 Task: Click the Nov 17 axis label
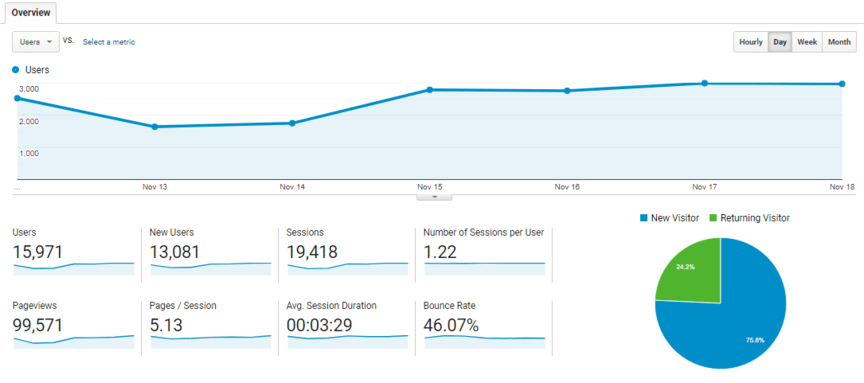click(x=704, y=187)
